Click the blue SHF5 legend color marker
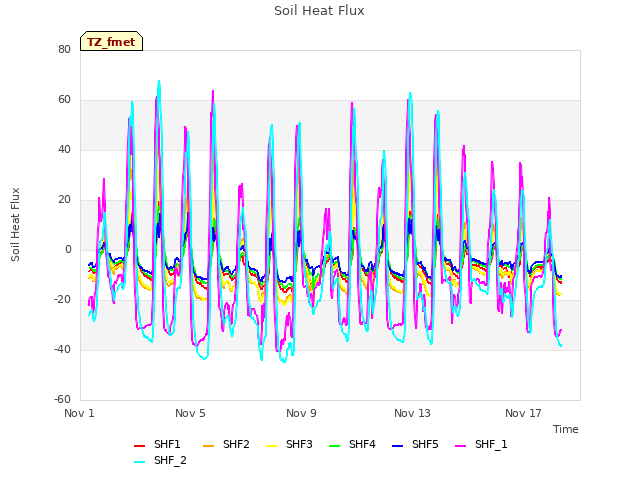Screen dimensions: 640x480 [398, 446]
